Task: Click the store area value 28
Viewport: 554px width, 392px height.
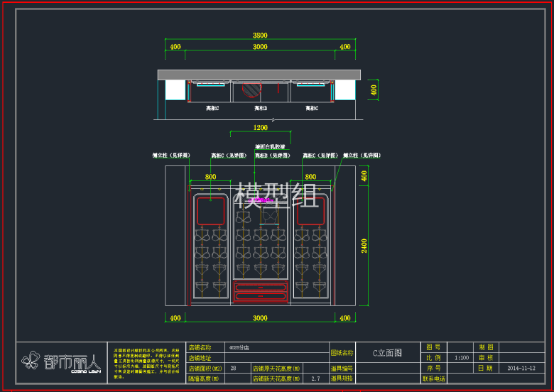Action: (x=234, y=369)
